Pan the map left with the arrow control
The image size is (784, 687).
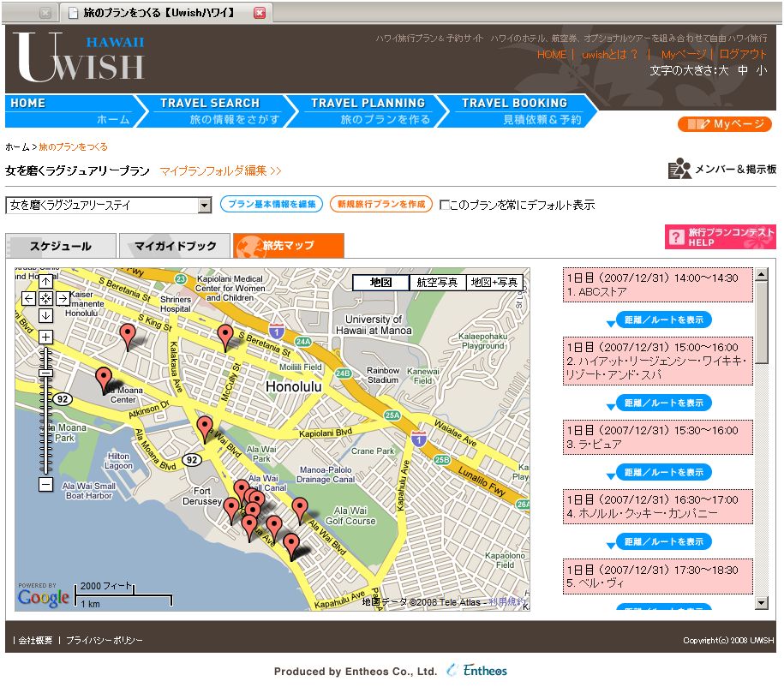tap(29, 298)
